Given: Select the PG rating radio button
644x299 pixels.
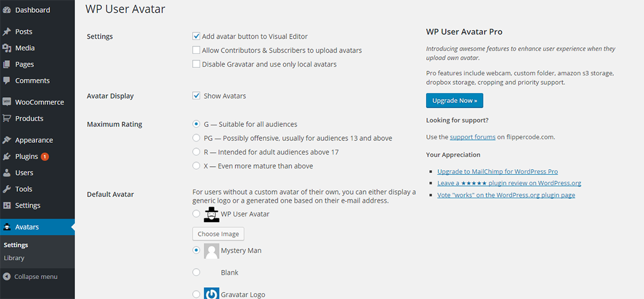Looking at the screenshot, I should pos(196,138).
